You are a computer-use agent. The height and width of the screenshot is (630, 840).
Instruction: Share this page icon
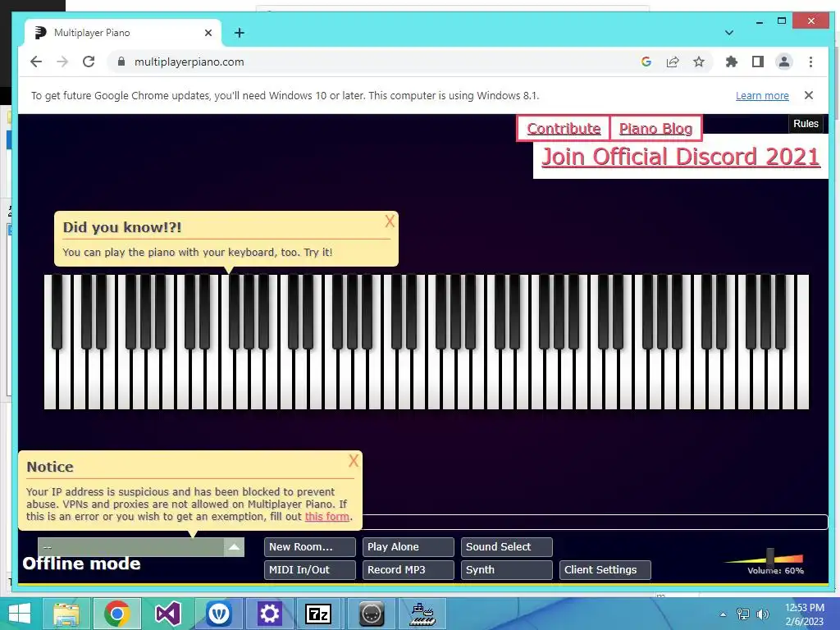pyautogui.click(x=673, y=62)
